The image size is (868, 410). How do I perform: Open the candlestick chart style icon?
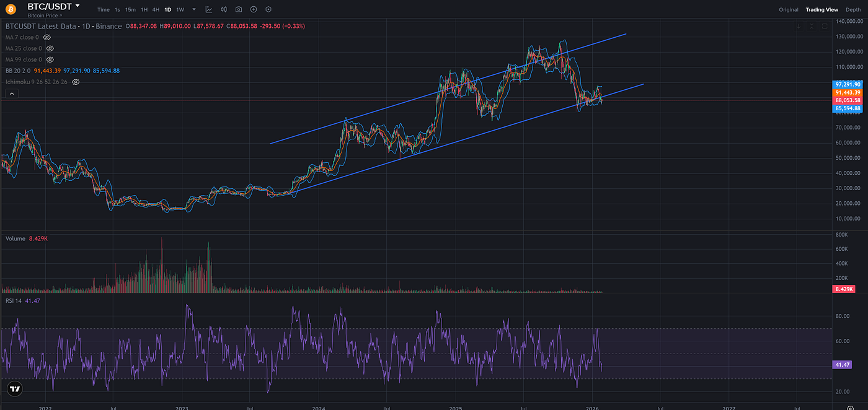[x=224, y=9]
